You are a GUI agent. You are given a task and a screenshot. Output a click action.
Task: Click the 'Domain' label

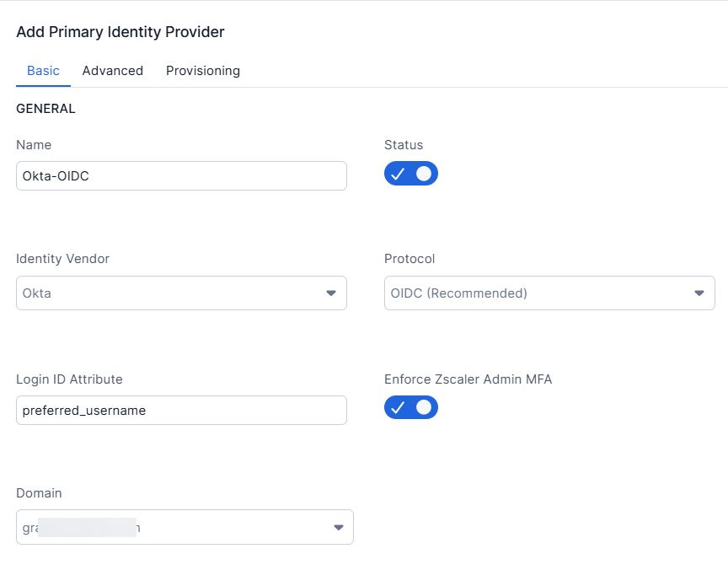[39, 493]
